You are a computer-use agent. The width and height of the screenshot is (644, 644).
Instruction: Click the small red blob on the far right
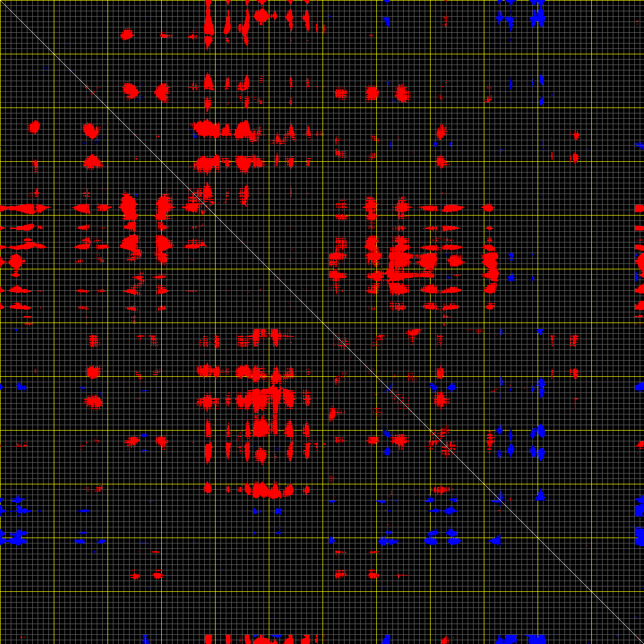tap(575, 158)
